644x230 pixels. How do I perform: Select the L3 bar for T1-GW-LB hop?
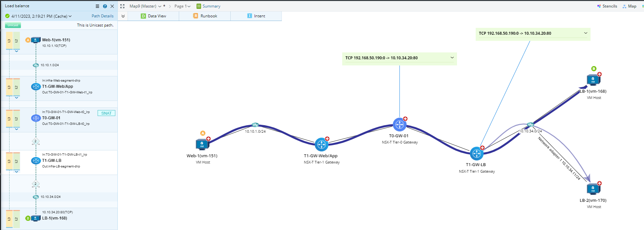coord(9,161)
